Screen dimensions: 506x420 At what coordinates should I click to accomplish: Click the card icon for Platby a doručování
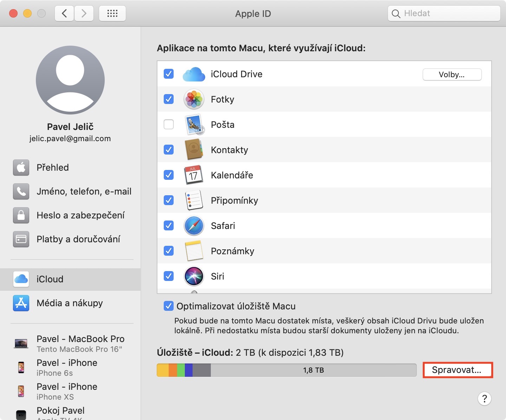click(x=21, y=239)
